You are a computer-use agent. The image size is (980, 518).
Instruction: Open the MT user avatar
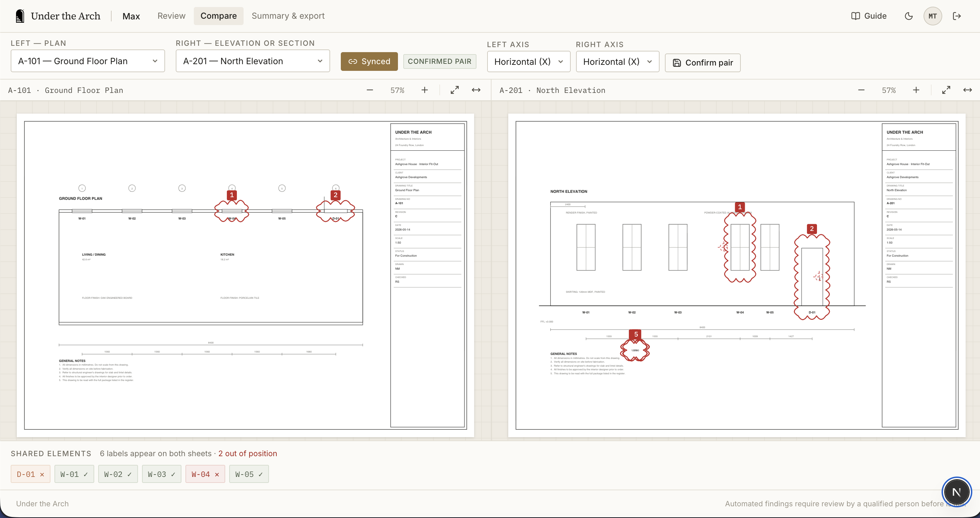click(x=933, y=16)
